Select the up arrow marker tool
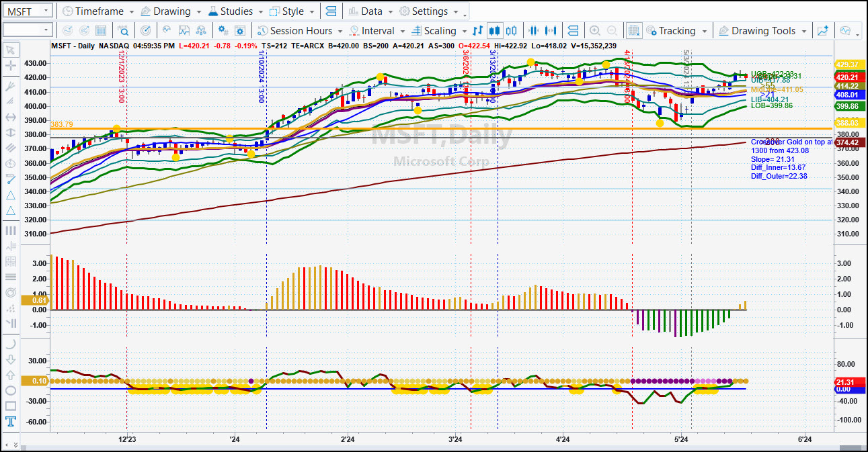The height and width of the screenshot is (452, 868). 11,375
